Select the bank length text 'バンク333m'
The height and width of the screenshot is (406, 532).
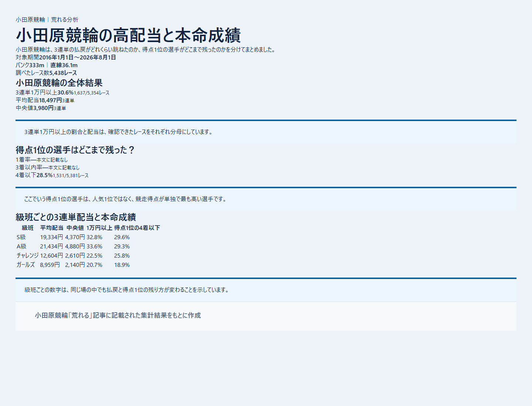point(30,65)
